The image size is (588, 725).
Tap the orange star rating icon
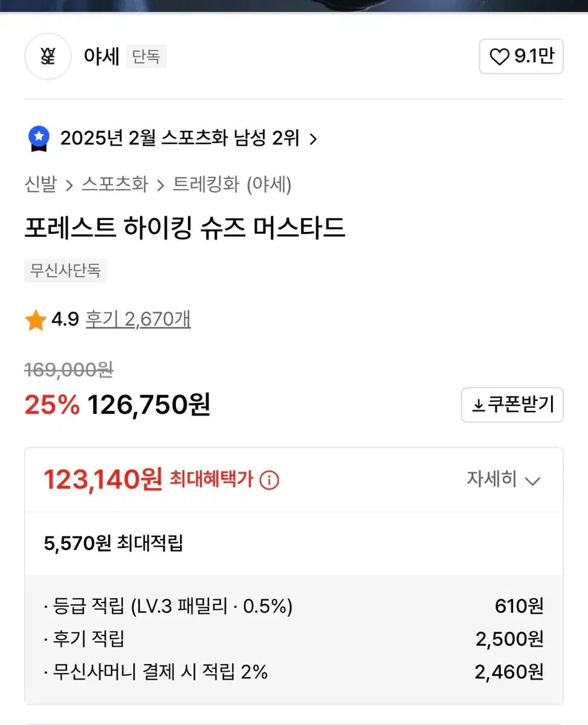tap(36, 320)
